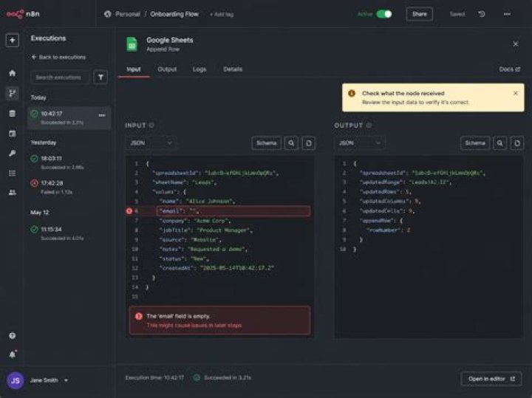
Task: Click the Google Sheets node icon
Action: tap(132, 44)
